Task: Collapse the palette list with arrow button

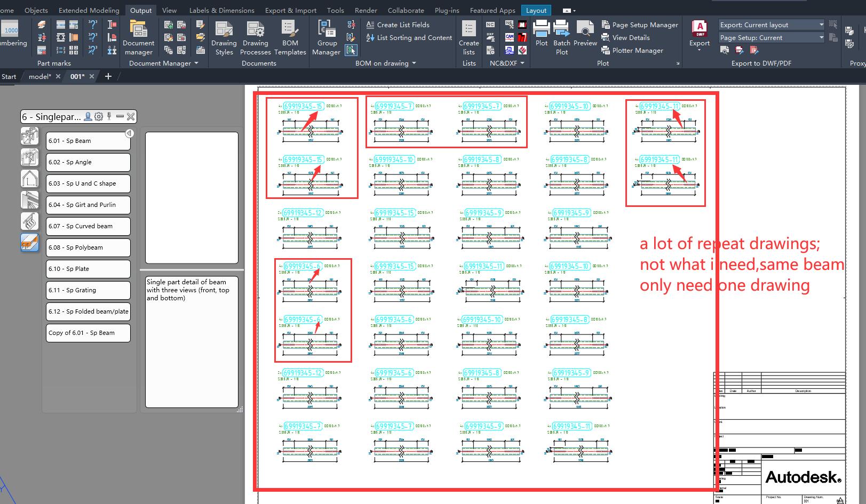Action: tap(129, 133)
